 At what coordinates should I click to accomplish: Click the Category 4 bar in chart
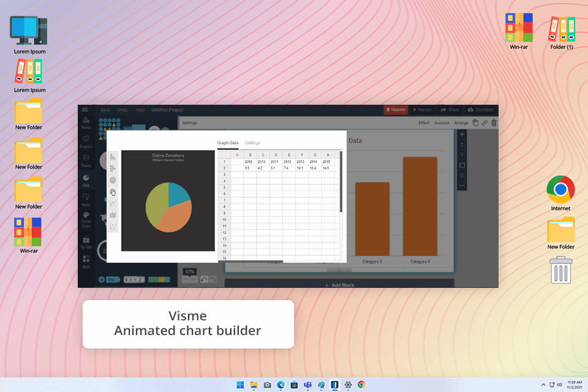(420, 206)
